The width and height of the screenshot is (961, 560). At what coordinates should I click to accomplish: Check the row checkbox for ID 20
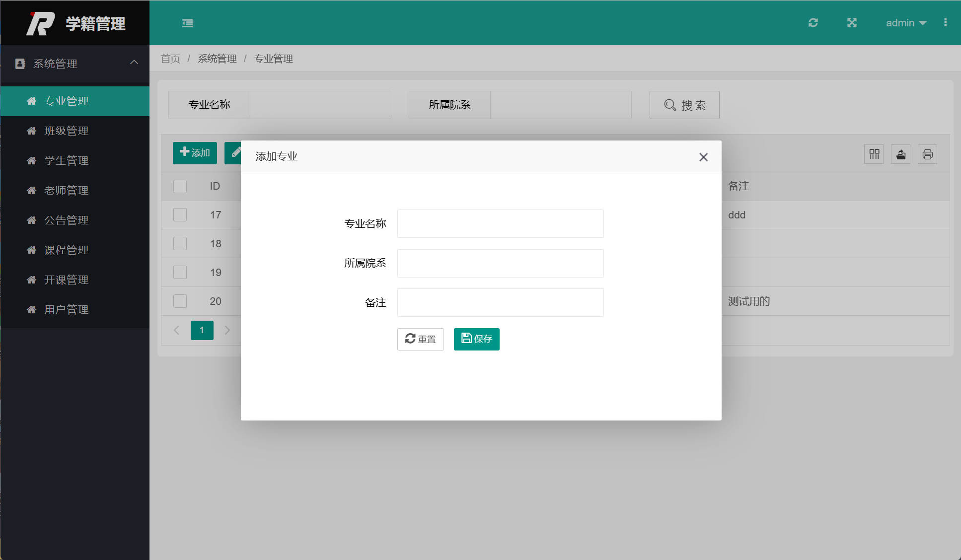click(180, 301)
